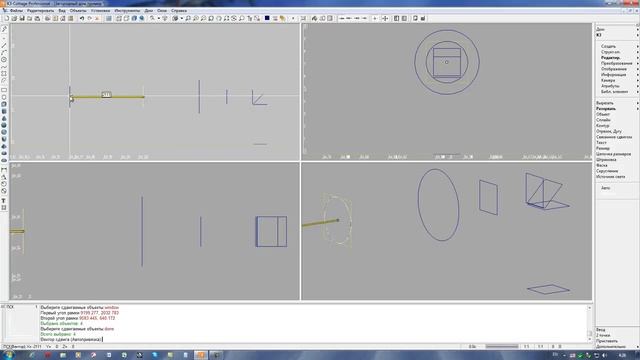Viewport: 640px width, 360px height.
Task: Open the Справка menu
Action: [179, 11]
